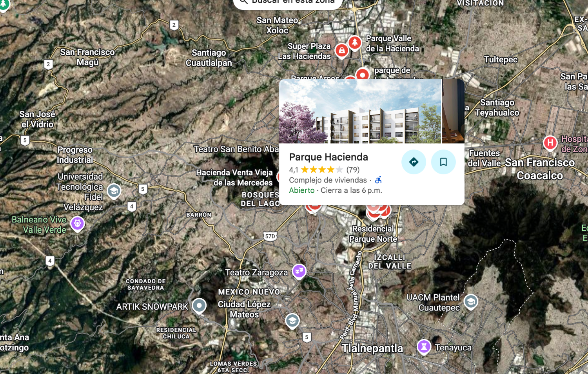The image size is (588, 374).
Task: Open the Universidad Tecnológica Fidel Velázquez school marker
Action: point(114,191)
